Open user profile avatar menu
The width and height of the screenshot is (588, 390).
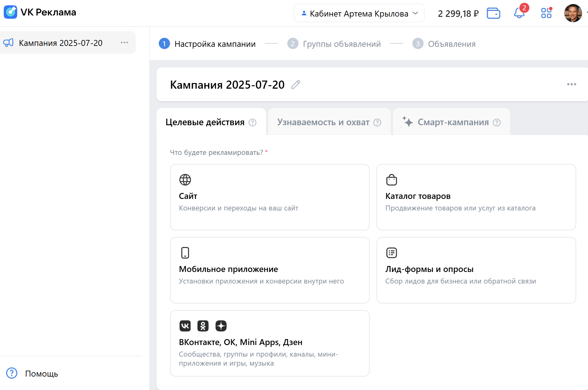click(573, 13)
